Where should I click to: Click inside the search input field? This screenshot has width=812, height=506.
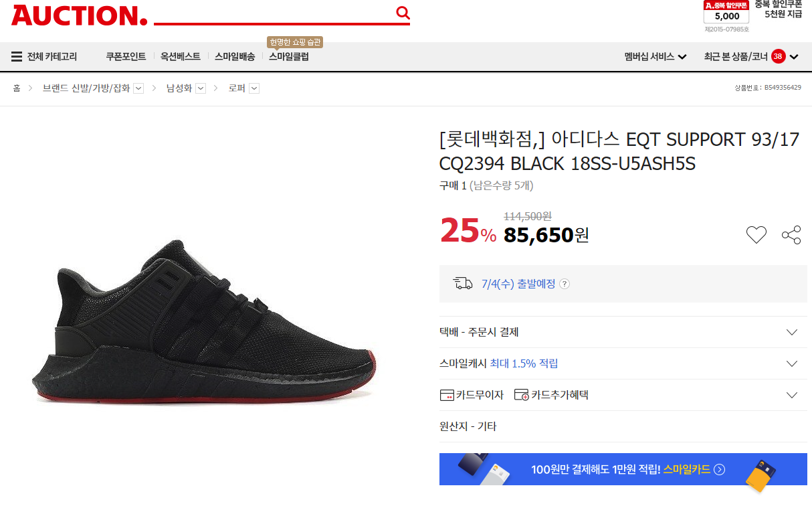274,13
